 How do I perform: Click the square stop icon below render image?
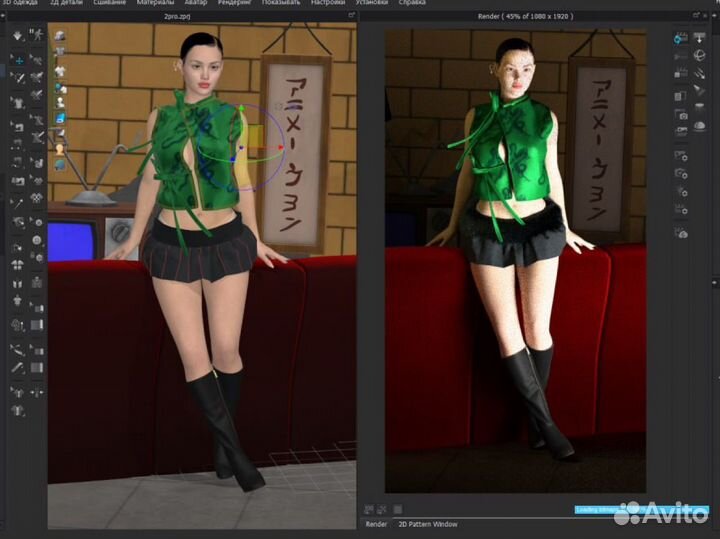tap(398, 509)
